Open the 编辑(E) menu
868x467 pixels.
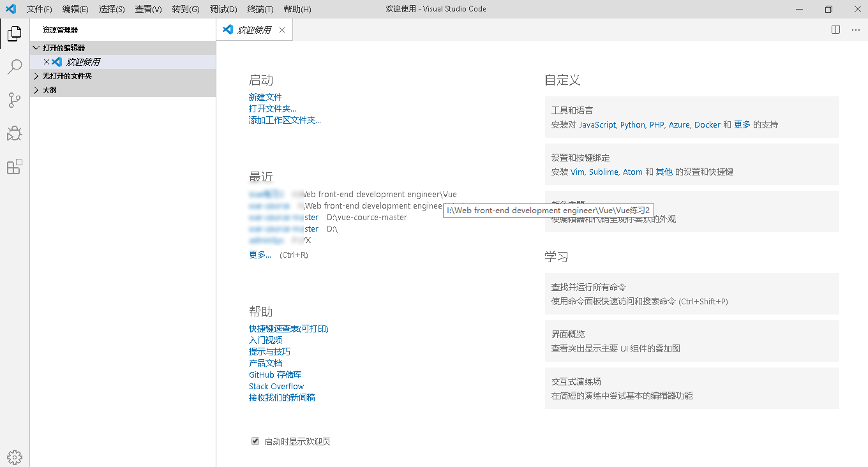pos(75,9)
